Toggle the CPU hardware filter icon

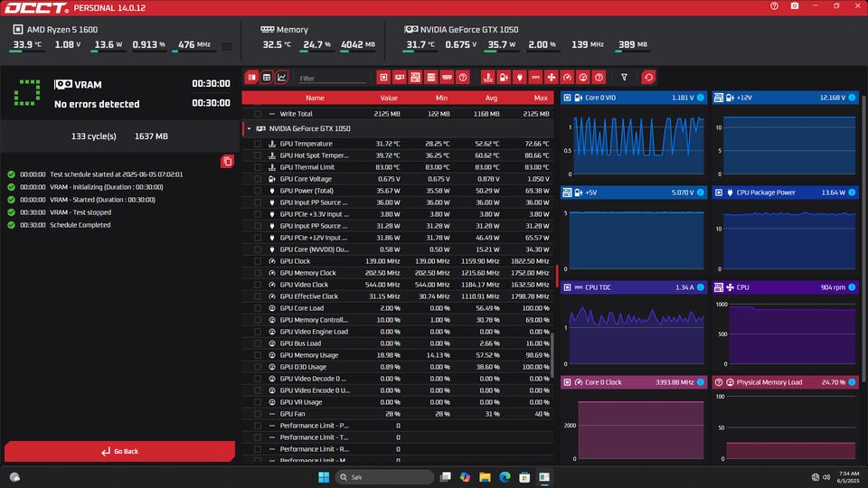pyautogui.click(x=383, y=78)
